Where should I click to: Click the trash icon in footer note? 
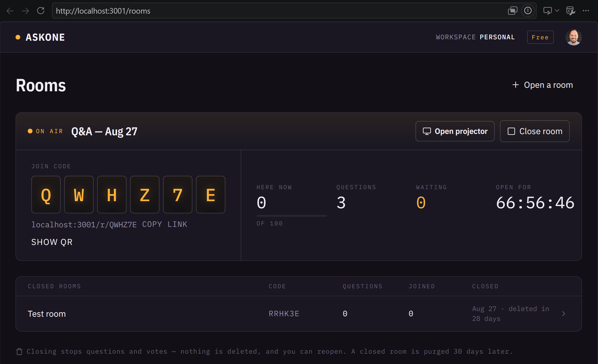point(20,351)
